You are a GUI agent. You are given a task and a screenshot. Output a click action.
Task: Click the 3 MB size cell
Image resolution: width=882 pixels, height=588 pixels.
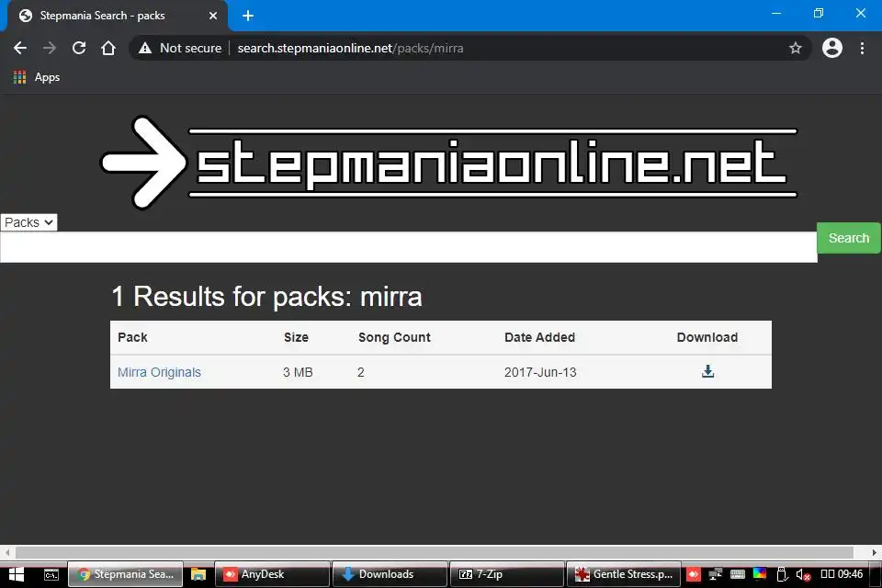pyautogui.click(x=298, y=372)
